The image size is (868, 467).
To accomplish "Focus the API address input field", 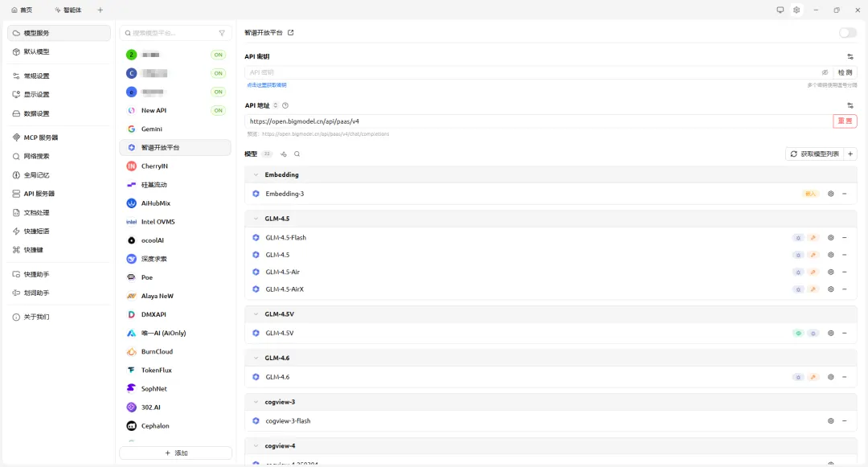I will [x=538, y=121].
